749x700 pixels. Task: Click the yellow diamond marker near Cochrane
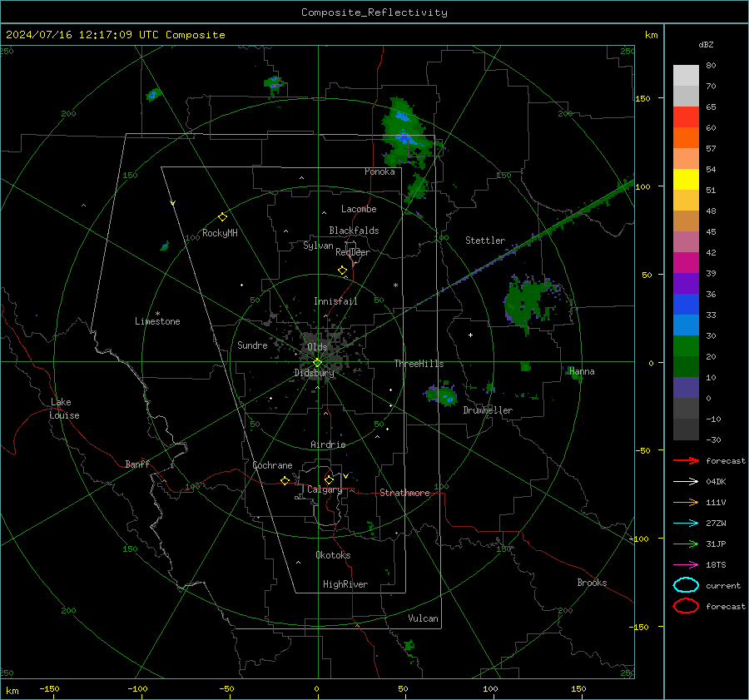285,480
